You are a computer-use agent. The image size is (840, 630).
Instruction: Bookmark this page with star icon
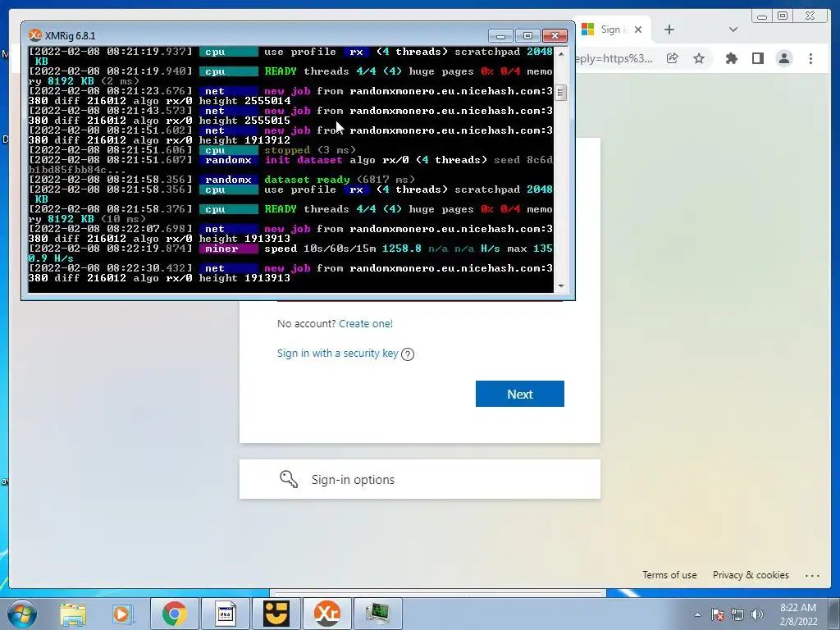click(699, 58)
